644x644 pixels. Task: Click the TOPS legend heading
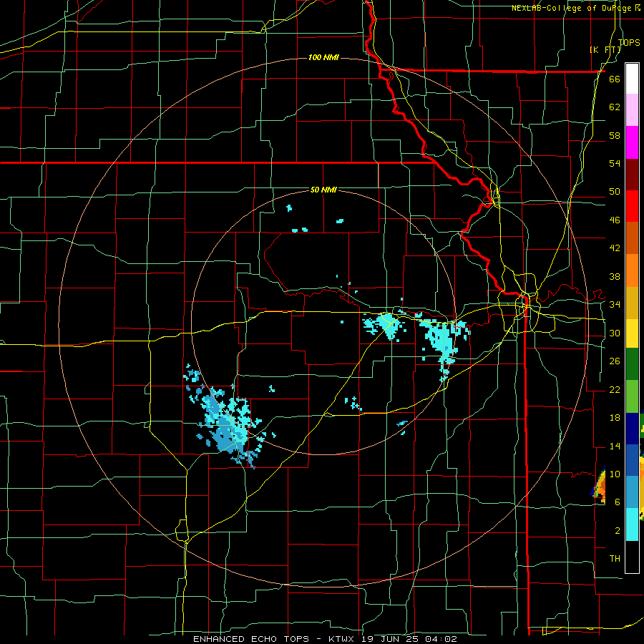coord(629,42)
